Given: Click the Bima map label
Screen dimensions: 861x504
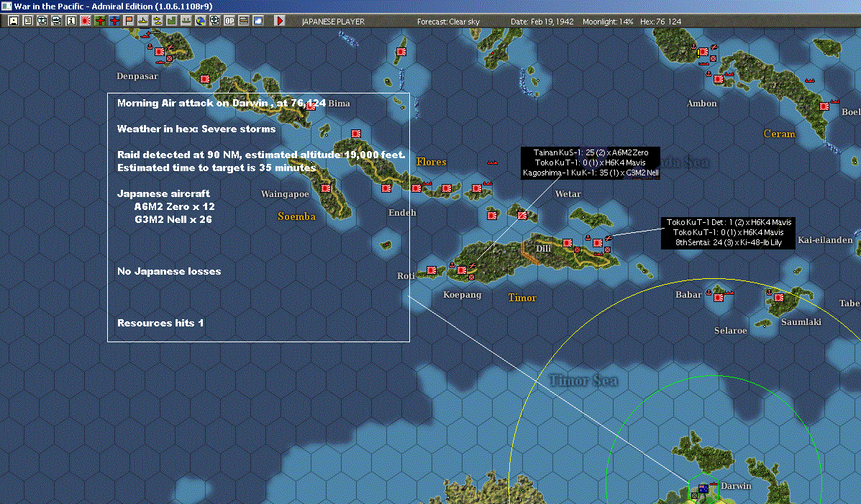Looking at the screenshot, I should click(x=339, y=104).
